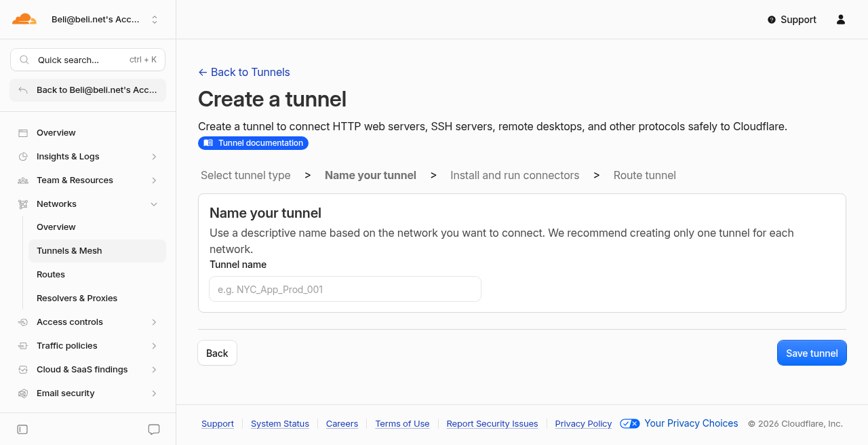Click the Support help icon

click(x=772, y=20)
